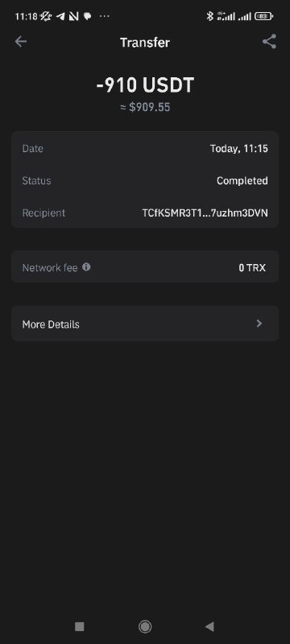Viewport: 290px width, 644px height.
Task: Tap the Transfer page title
Action: pyautogui.click(x=145, y=43)
